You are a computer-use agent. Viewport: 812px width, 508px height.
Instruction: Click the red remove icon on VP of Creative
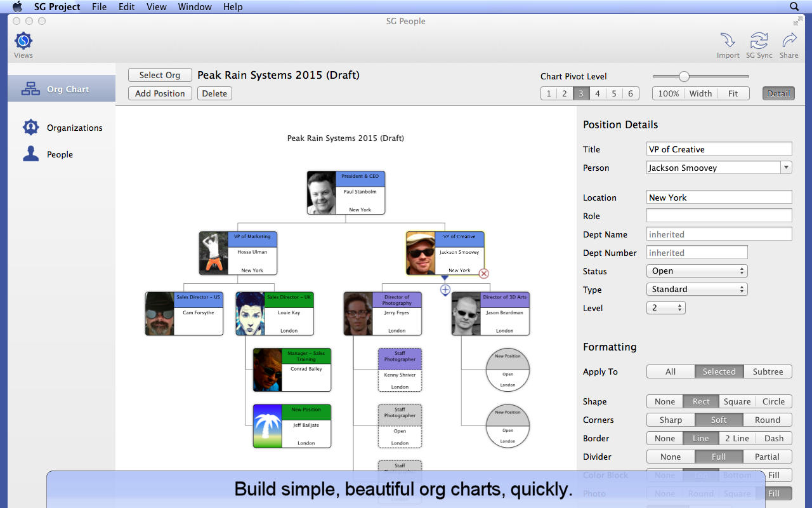click(484, 274)
